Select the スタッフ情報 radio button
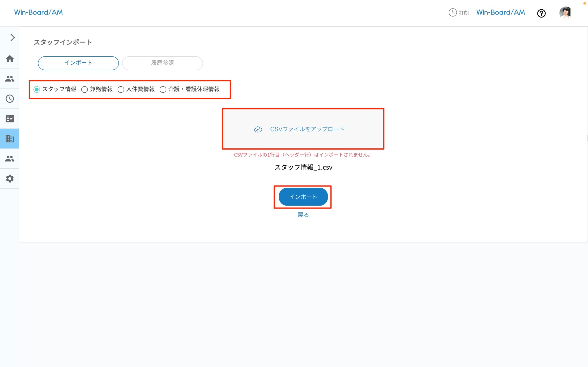The image size is (588, 367). pos(37,89)
